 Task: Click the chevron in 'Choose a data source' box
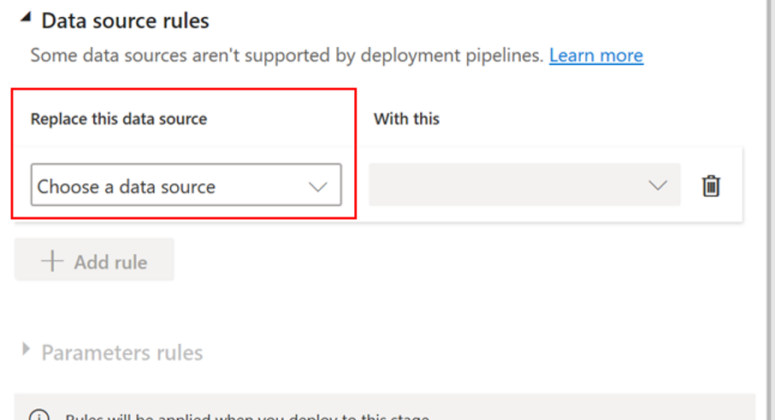(x=318, y=187)
